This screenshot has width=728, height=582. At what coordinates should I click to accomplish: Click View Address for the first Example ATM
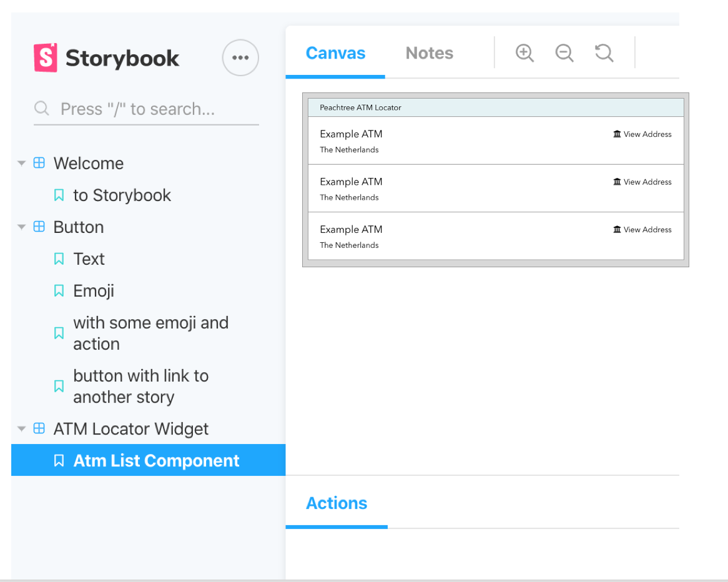point(648,134)
